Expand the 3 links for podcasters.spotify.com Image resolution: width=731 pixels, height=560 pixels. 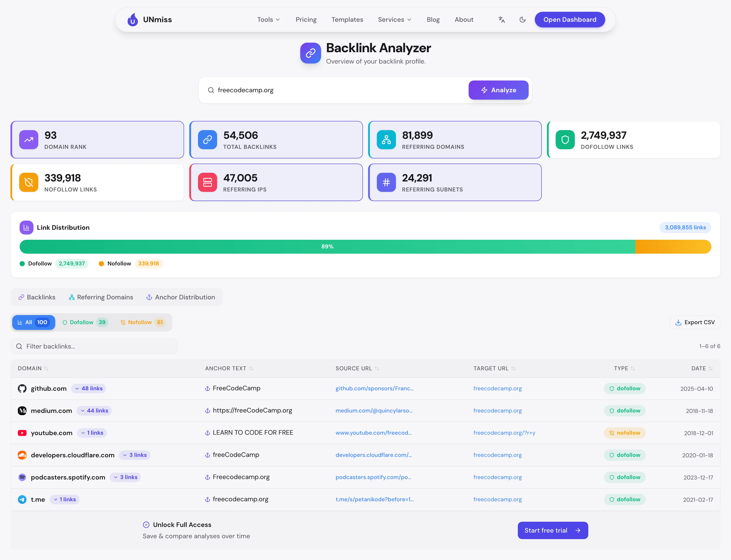click(x=125, y=477)
